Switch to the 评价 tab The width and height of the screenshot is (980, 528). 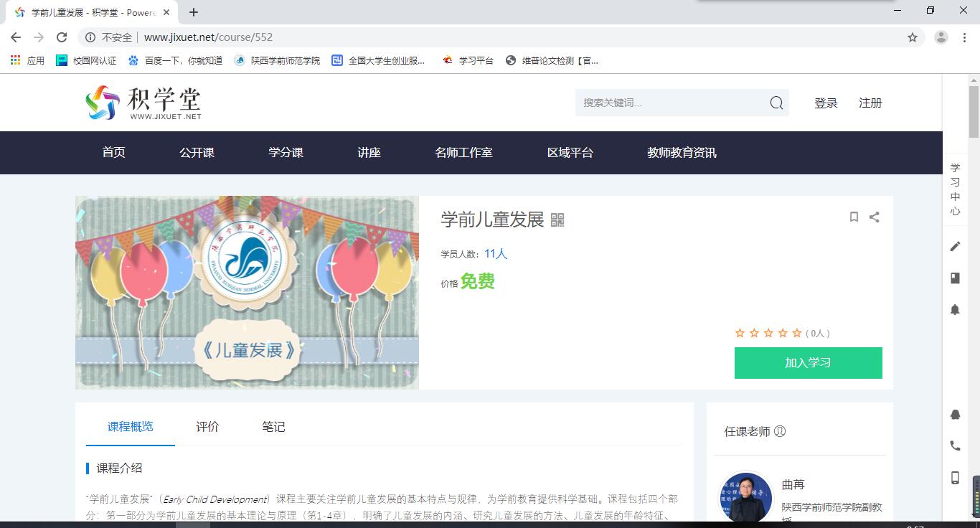point(207,427)
